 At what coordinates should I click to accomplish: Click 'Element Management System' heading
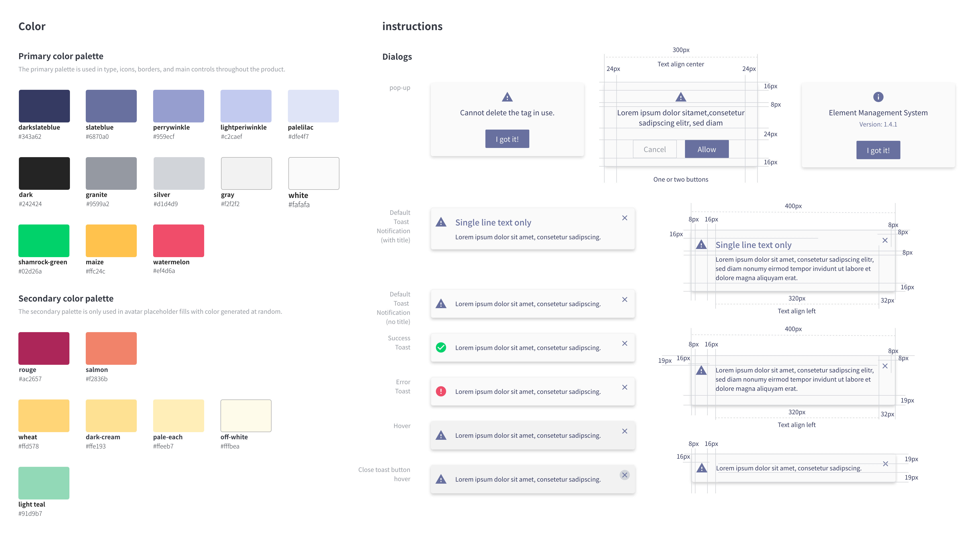click(878, 112)
